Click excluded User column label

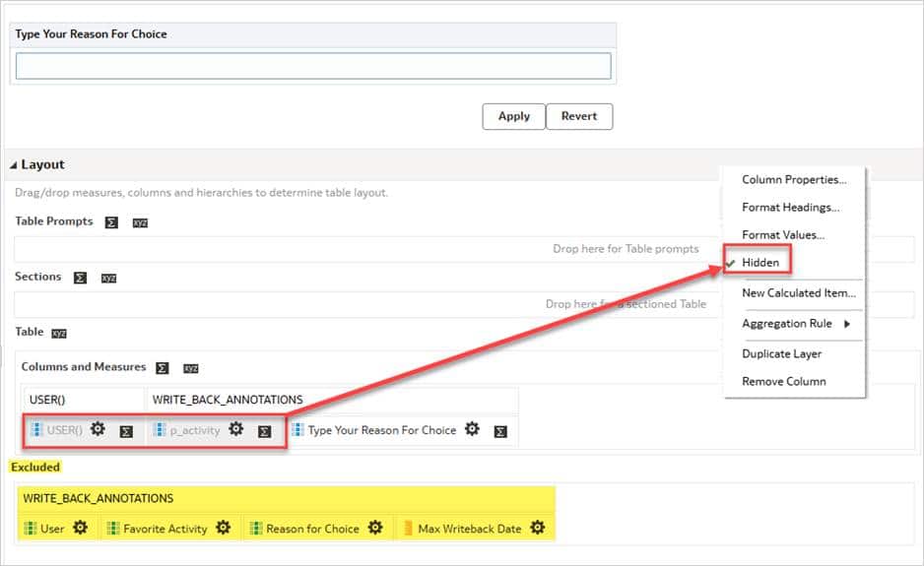coord(52,529)
